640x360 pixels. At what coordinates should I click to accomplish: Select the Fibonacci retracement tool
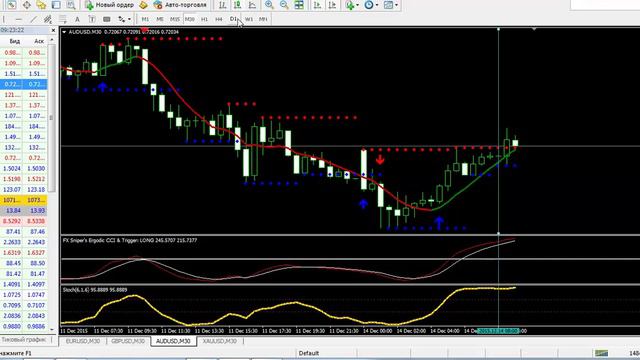pyautogui.click(x=62, y=19)
